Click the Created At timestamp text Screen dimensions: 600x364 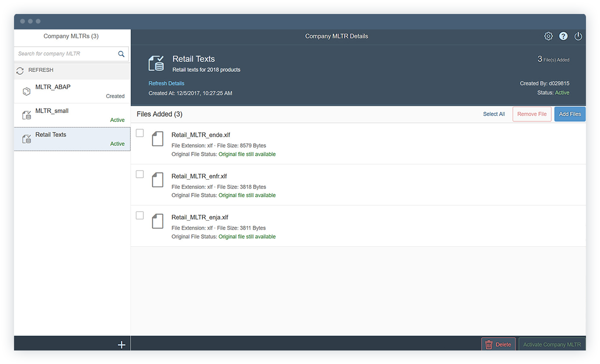coord(190,93)
